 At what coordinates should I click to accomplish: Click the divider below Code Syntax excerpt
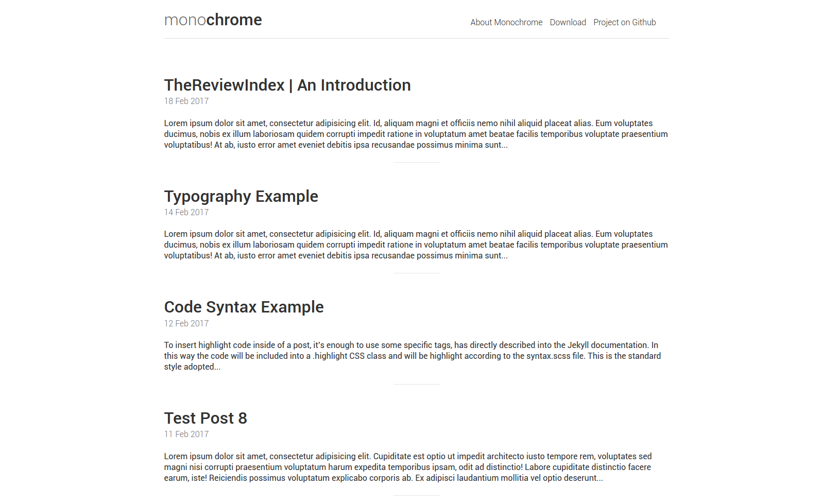416,385
